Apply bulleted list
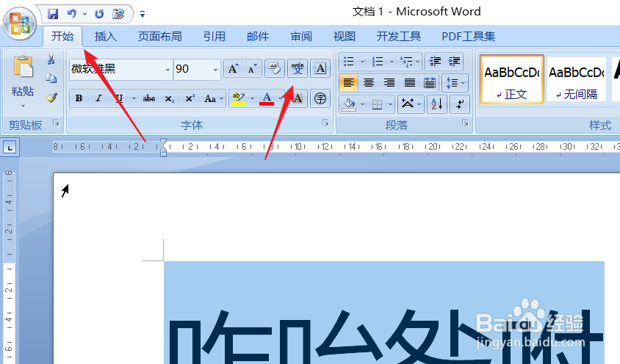 click(x=349, y=61)
